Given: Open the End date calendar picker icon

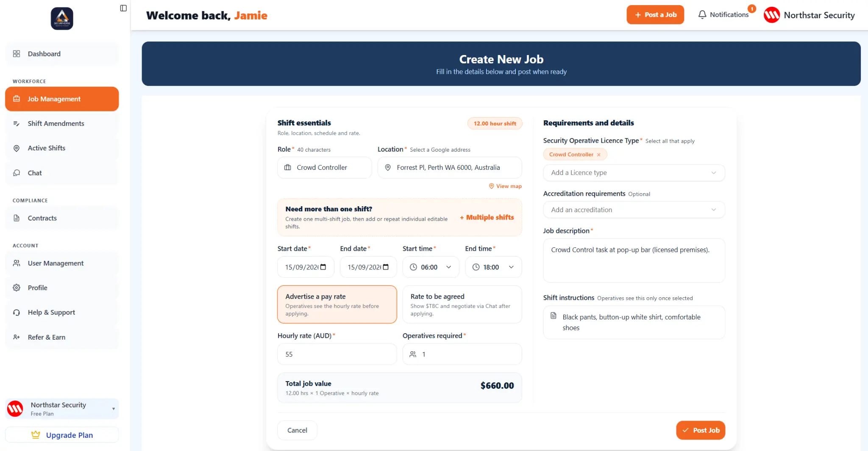Looking at the screenshot, I should 386,267.
